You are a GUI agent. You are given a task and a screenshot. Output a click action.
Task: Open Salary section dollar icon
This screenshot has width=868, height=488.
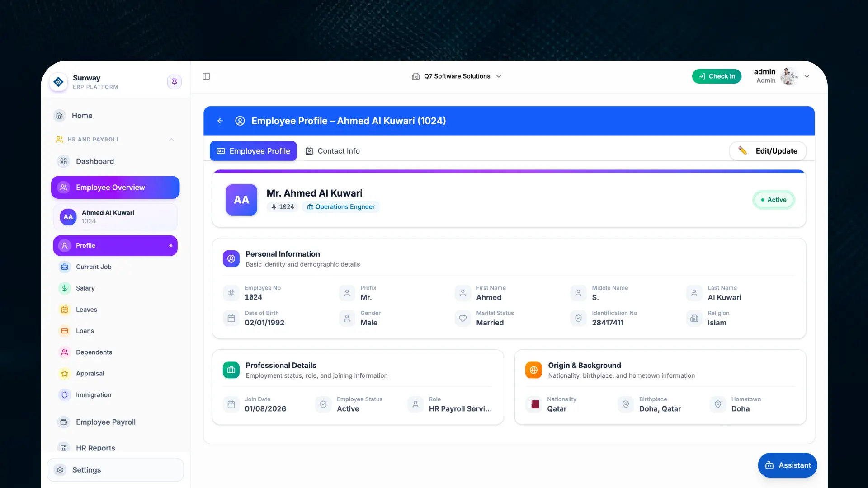click(x=65, y=288)
